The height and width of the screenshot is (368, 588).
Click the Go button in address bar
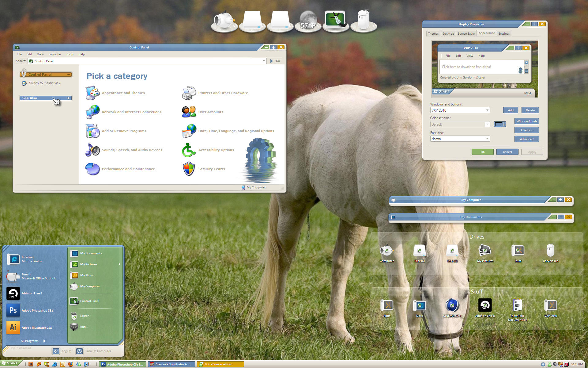(x=275, y=61)
